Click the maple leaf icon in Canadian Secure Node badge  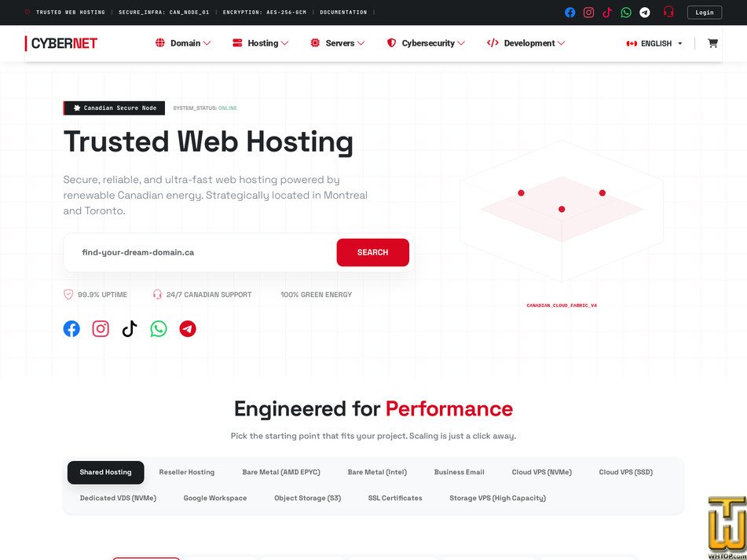click(77, 108)
